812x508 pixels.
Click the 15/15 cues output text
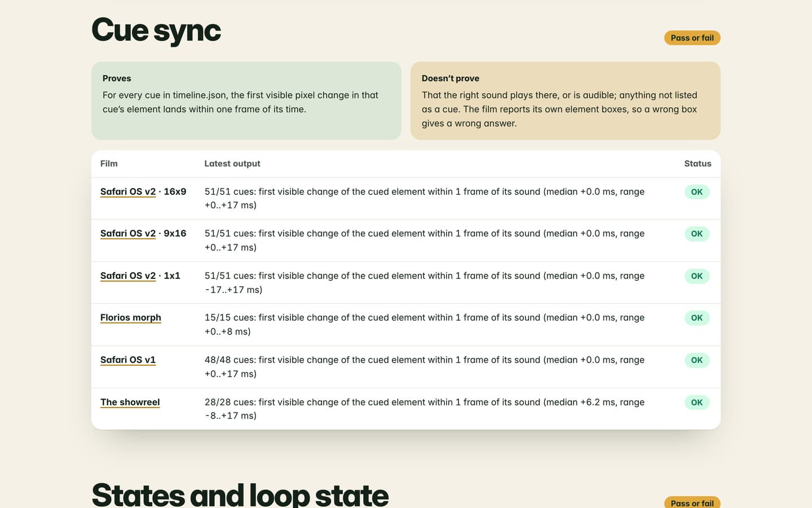point(425,325)
